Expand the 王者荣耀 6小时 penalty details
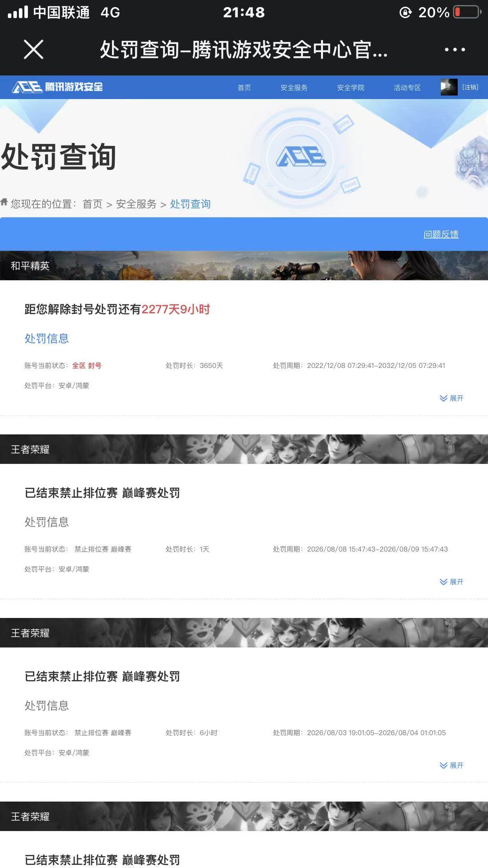Screen dimensions: 488x868 click(451, 765)
